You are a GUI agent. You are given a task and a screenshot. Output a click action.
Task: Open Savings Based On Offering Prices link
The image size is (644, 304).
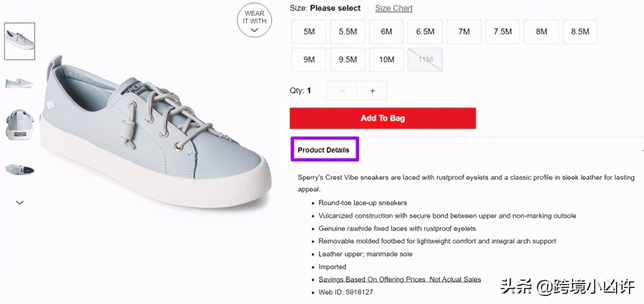(399, 279)
